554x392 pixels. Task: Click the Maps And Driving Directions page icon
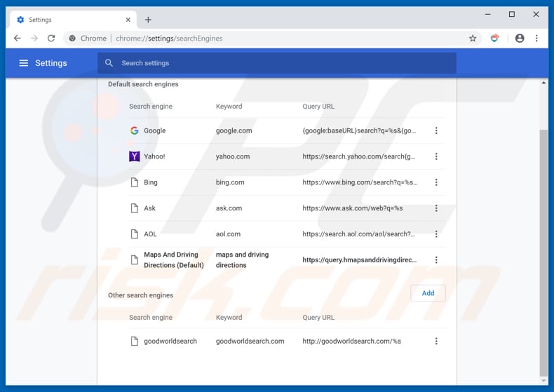(134, 260)
